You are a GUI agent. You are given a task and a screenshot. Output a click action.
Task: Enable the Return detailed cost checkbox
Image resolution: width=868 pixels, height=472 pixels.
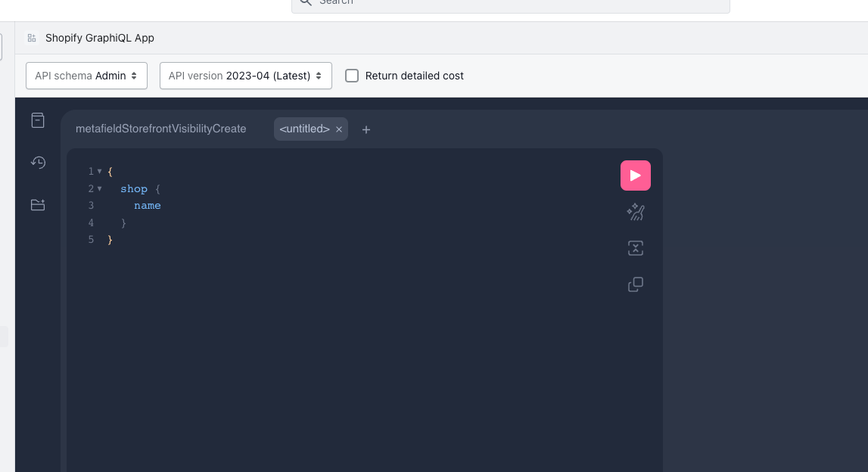pyautogui.click(x=351, y=76)
